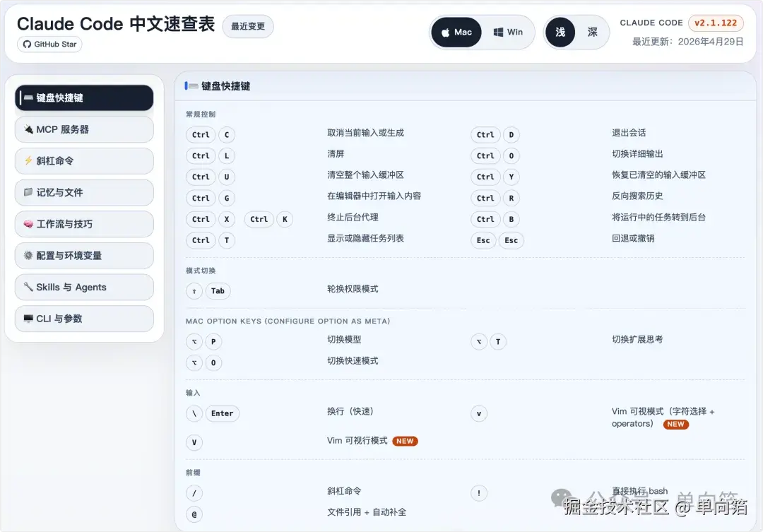Click the O key for 切换详细输出
The width and height of the screenshot is (763, 532).
click(511, 155)
